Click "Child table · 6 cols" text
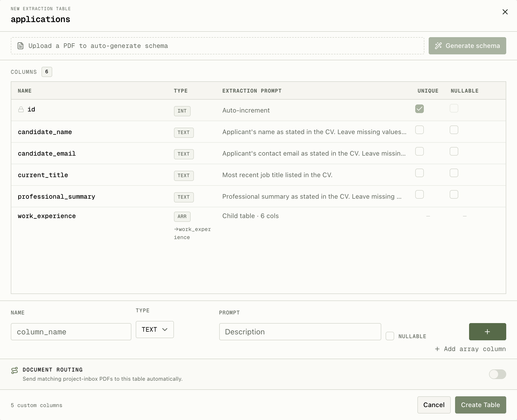This screenshot has height=420, width=517. (x=250, y=216)
